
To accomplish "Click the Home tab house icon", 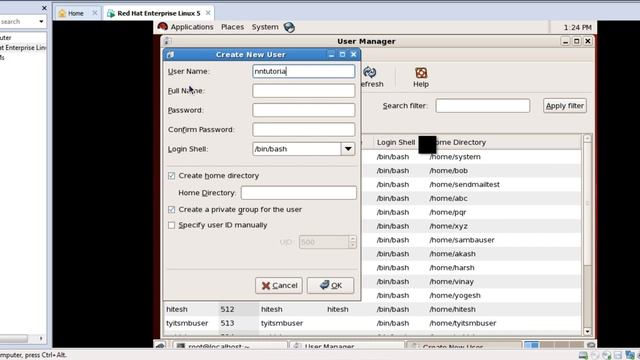I will 62,13.
